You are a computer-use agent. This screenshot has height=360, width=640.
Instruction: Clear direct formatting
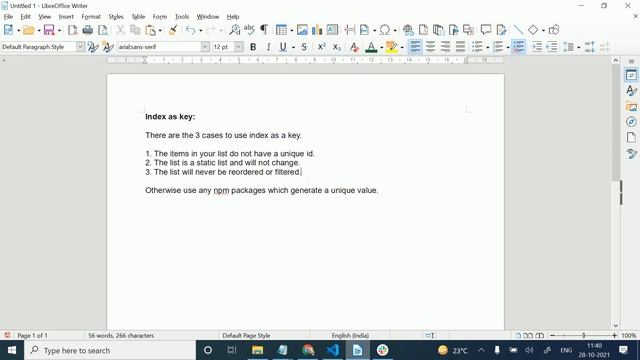354,47
